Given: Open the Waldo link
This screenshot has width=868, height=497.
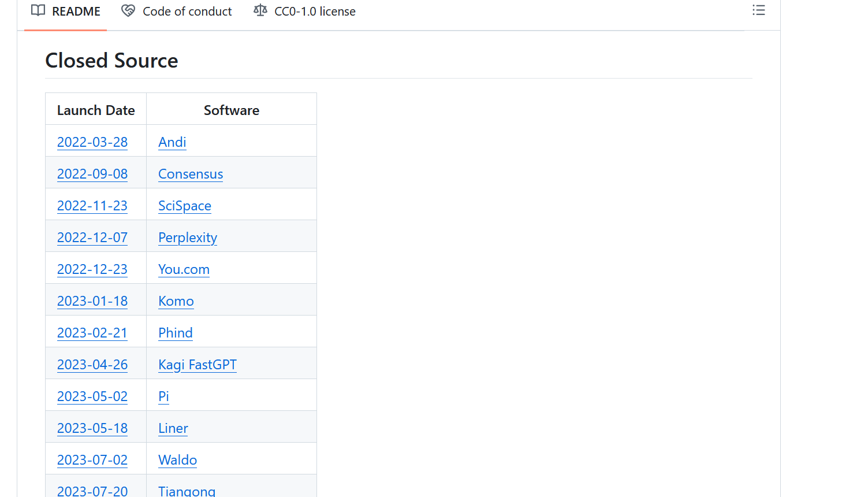Looking at the screenshot, I should pos(178,460).
